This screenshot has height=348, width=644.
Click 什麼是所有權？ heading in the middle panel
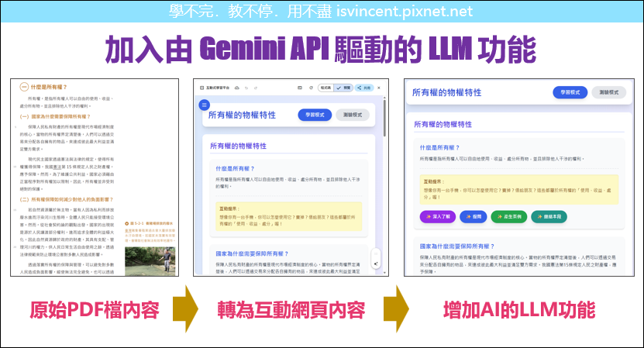coord(235,168)
